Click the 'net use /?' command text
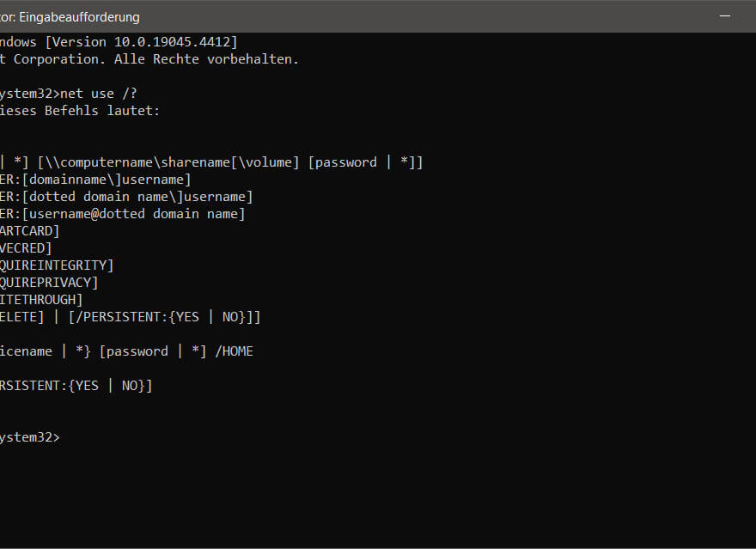This screenshot has height=549, width=756. coord(98,94)
